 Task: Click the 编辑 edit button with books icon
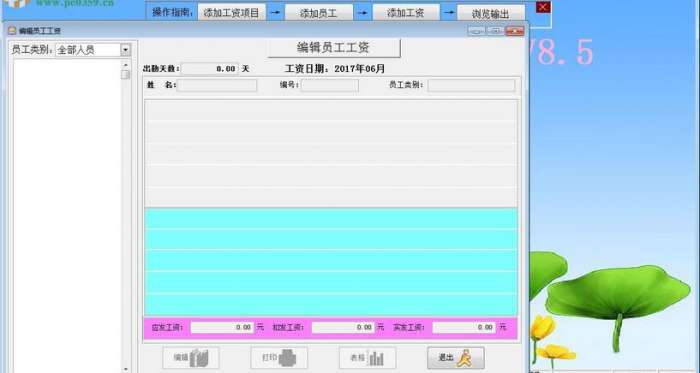[x=191, y=358]
